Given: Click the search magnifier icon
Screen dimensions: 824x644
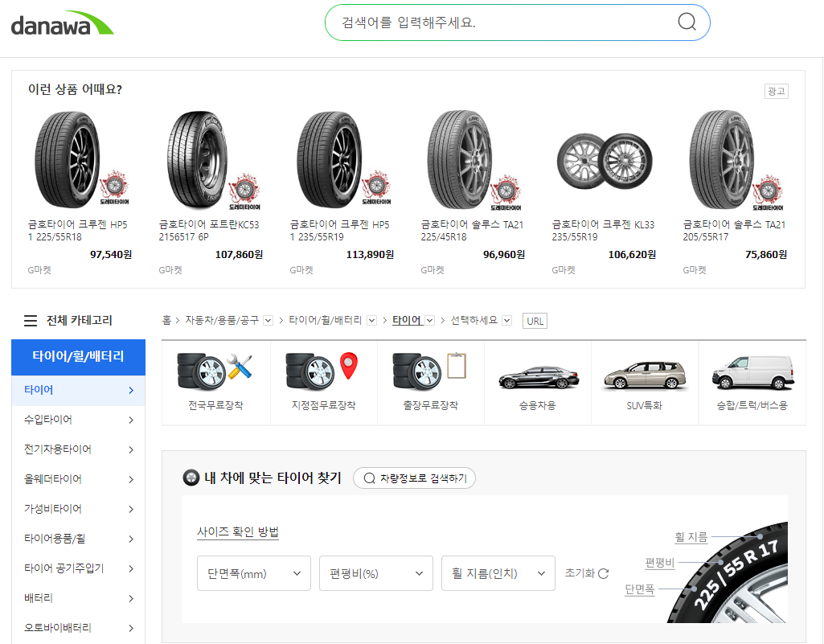Looking at the screenshot, I should [686, 22].
